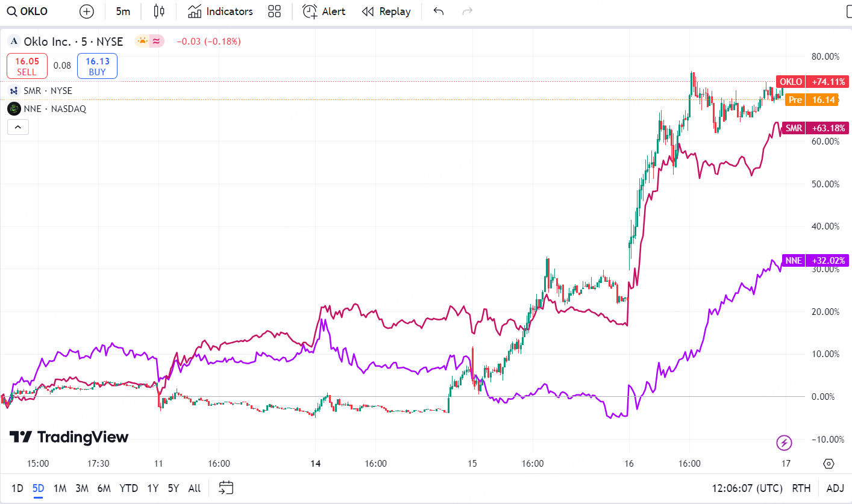Click the pink approximate data icon
852x504 pixels.
coord(157,42)
